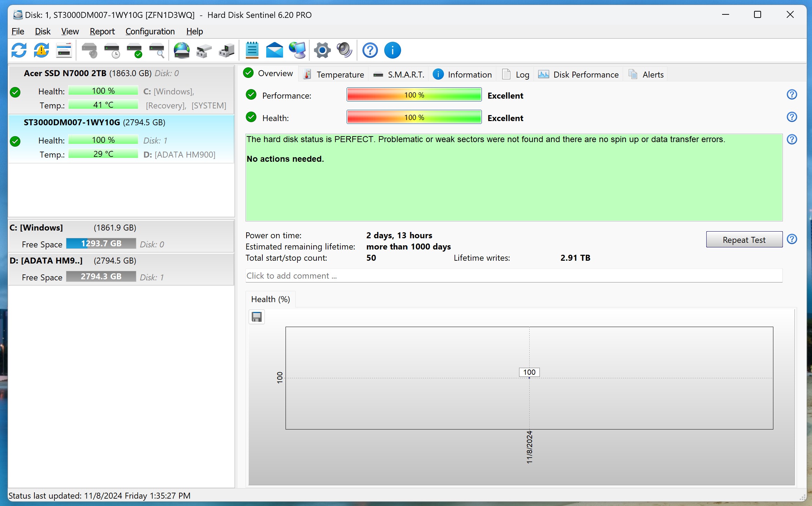Image resolution: width=812 pixels, height=506 pixels.
Task: Select the Hard Disk Sentinel info icon
Action: (x=391, y=50)
